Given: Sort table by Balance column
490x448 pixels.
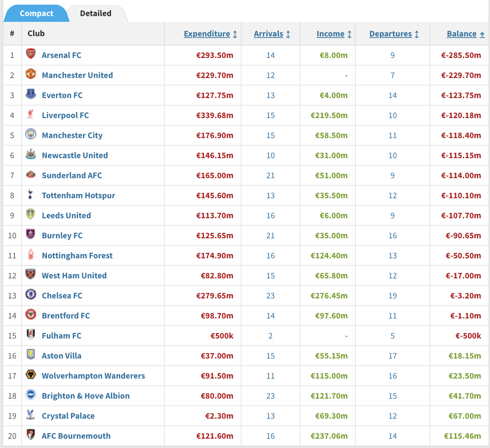Looking at the screenshot, I should (x=466, y=34).
